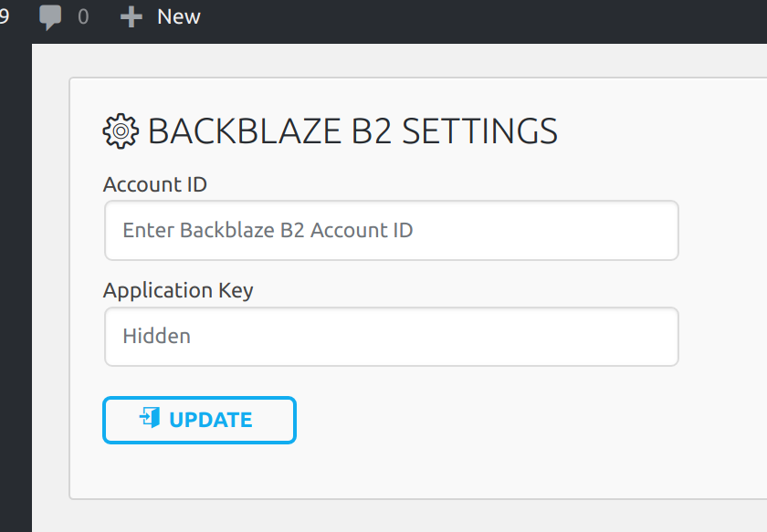Click the arrow icon inside Update button

pos(150,419)
